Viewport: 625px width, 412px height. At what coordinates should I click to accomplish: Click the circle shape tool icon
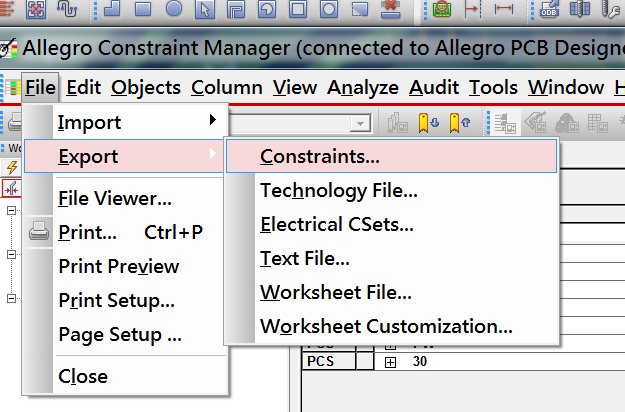tap(174, 9)
